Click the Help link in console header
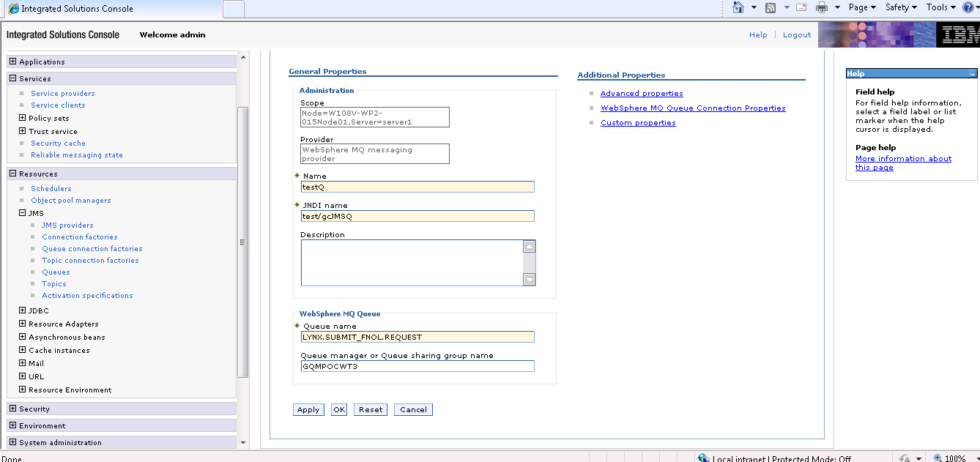980x462 pixels. 758,35
